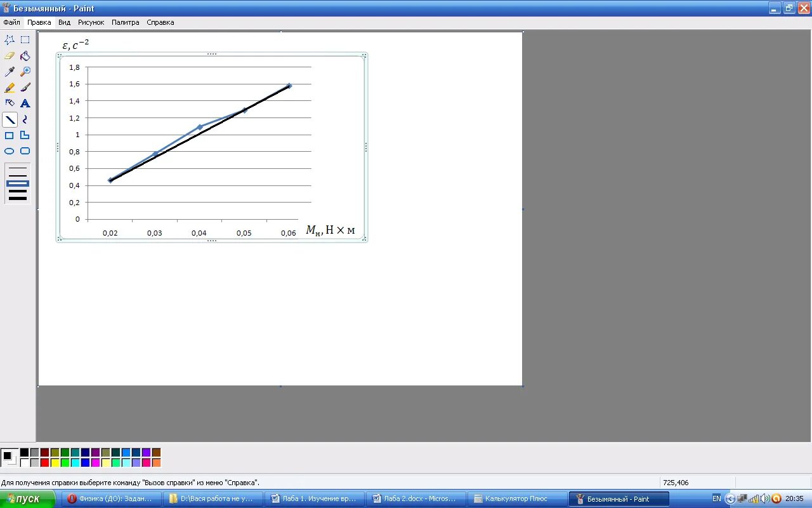Choose the fourth line width option
The width and height of the screenshot is (812, 508).
pyautogui.click(x=18, y=191)
